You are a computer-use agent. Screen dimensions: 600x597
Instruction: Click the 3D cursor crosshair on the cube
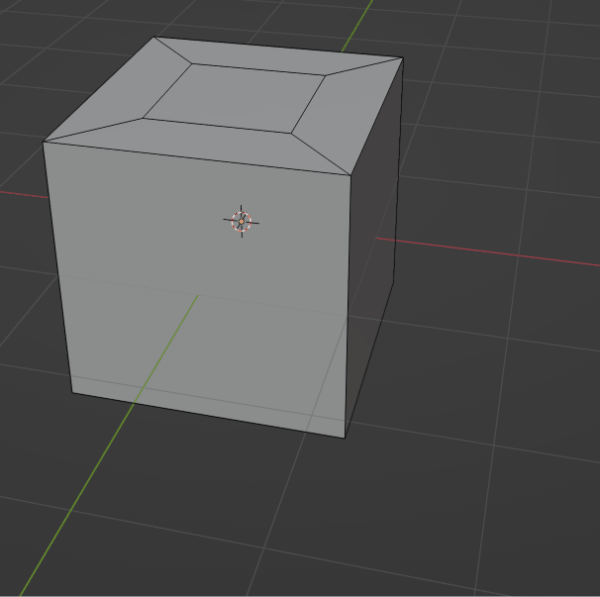(241, 221)
